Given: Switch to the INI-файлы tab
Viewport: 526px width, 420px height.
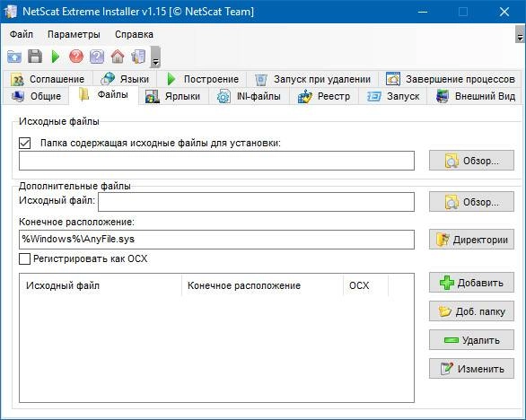Looking at the screenshot, I should [249, 96].
